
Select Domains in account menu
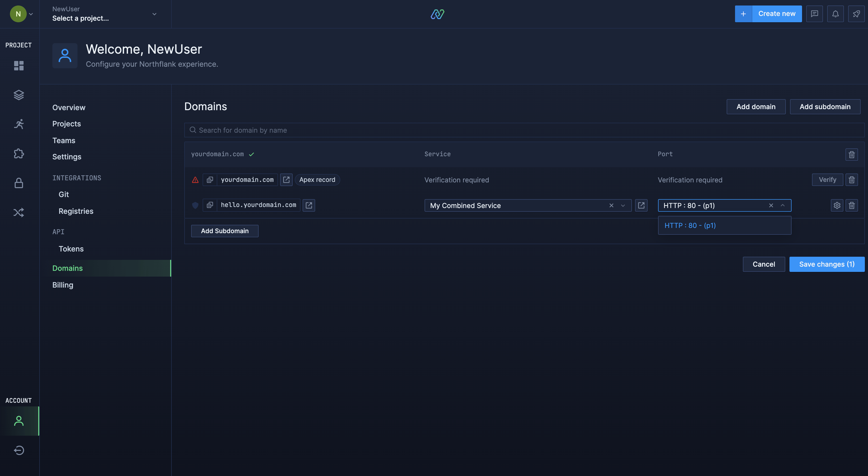(x=105, y=268)
